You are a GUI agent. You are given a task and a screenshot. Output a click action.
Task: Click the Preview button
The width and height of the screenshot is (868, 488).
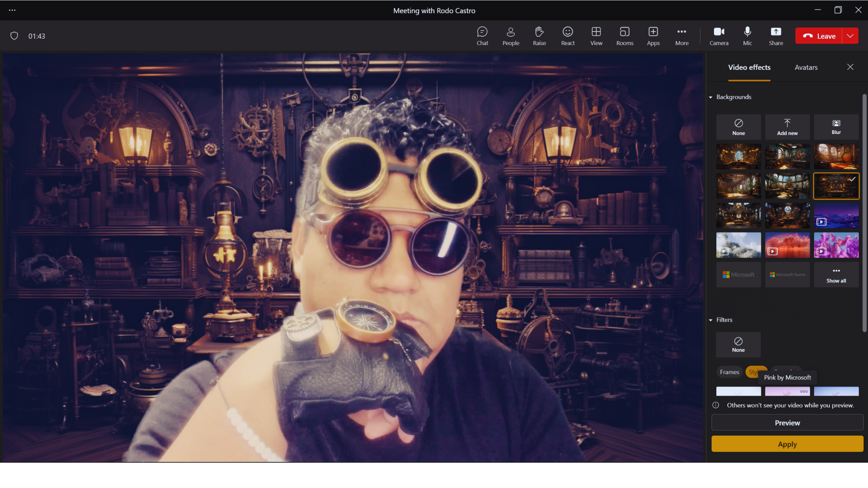787,423
